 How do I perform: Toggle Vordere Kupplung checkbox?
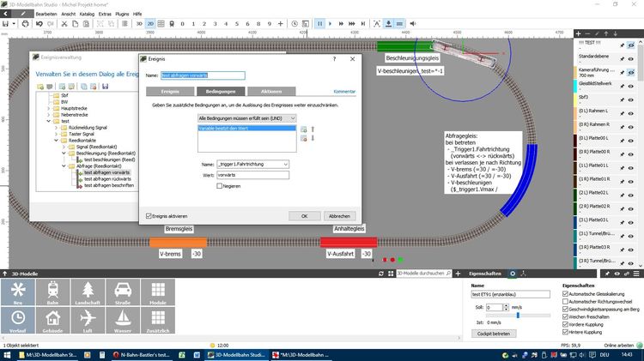click(x=565, y=324)
